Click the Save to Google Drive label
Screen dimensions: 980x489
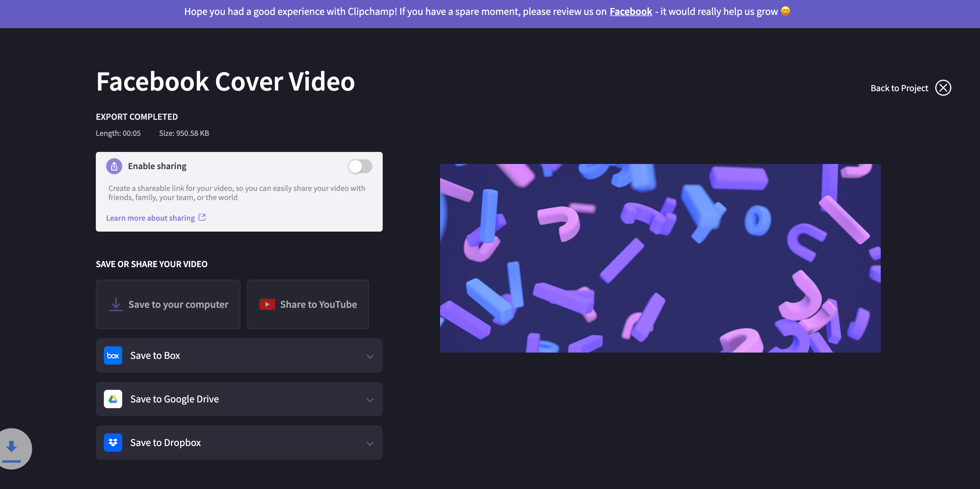(x=174, y=399)
